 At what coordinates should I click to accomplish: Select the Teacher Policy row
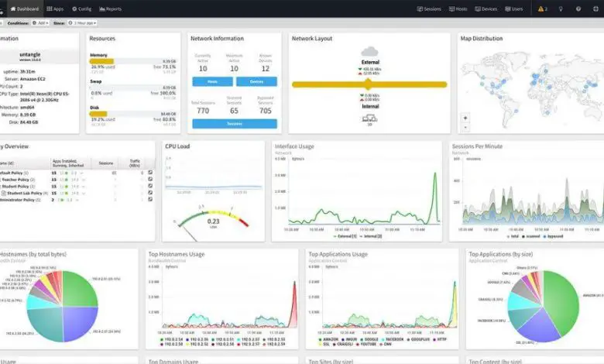click(77, 180)
